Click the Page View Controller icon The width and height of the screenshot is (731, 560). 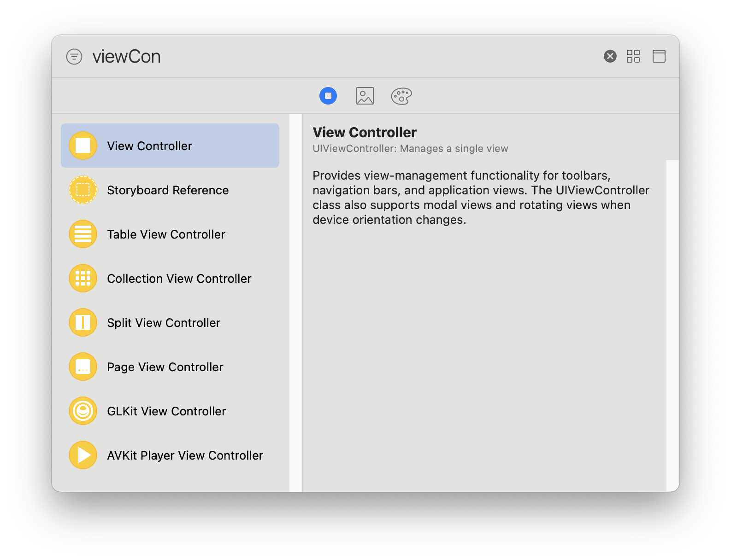coord(83,367)
